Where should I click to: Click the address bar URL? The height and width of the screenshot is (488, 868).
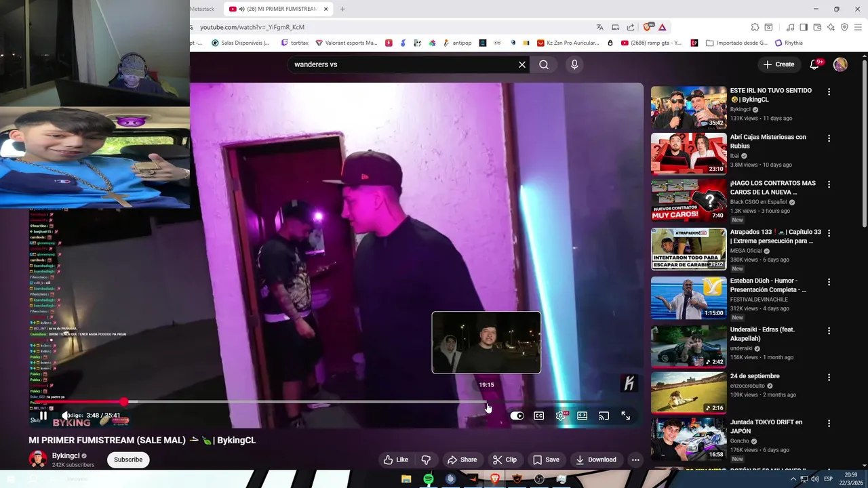[252, 27]
